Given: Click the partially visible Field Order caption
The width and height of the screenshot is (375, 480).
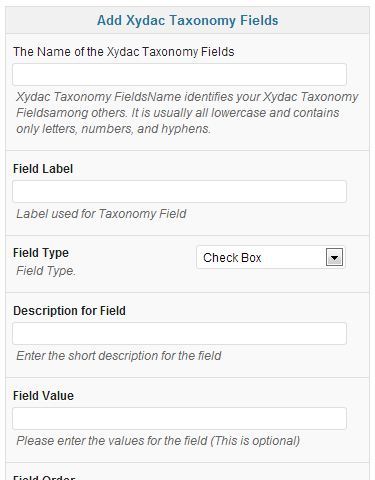Looking at the screenshot, I should (44, 477).
